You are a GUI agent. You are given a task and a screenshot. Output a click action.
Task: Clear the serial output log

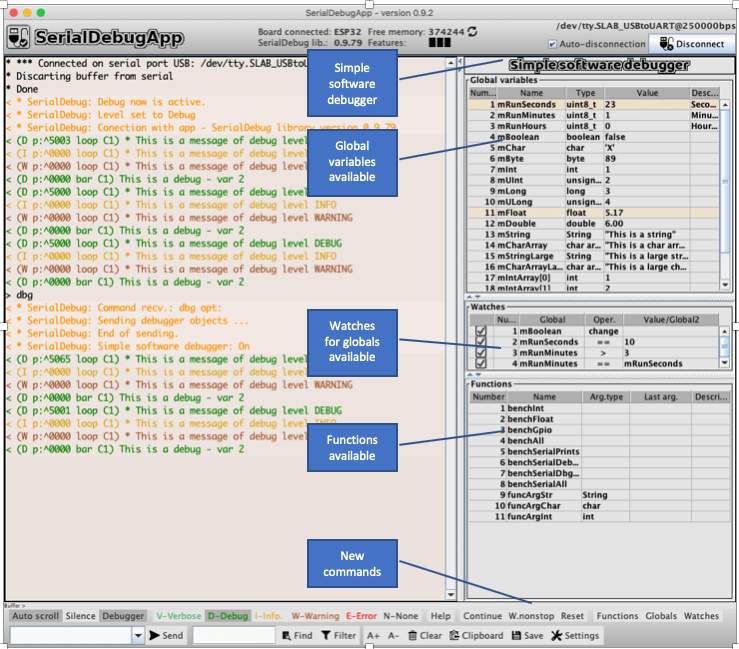pos(424,635)
